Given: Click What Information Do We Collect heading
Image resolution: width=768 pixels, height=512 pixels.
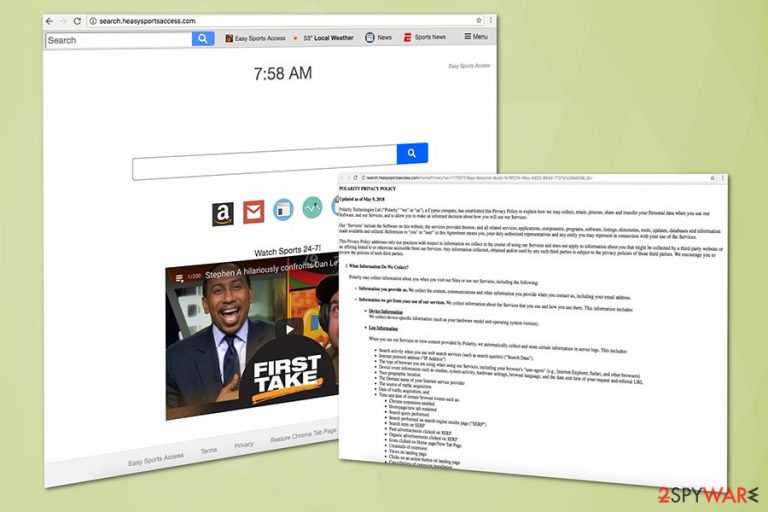Looking at the screenshot, I should coord(378,267).
